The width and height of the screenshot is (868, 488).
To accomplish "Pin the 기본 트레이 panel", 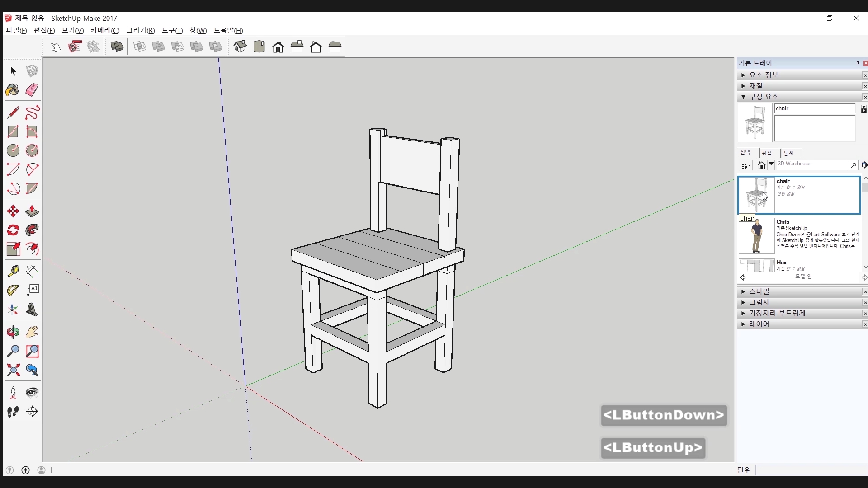I will [x=858, y=63].
